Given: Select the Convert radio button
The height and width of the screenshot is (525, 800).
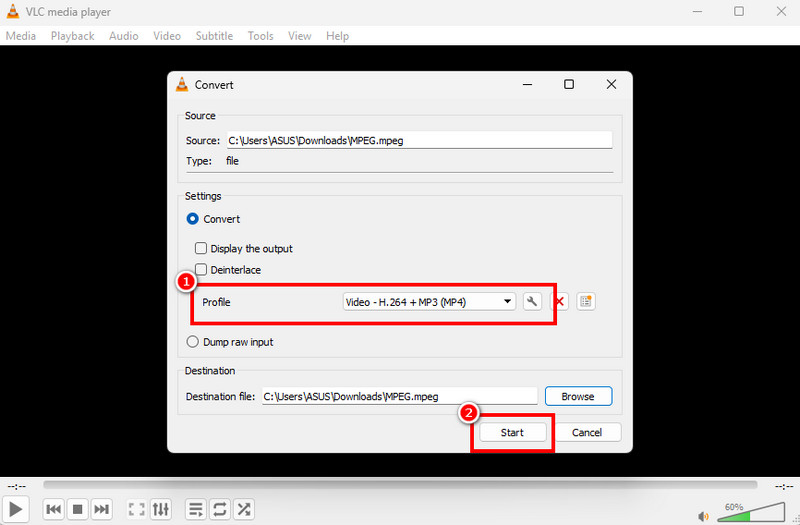Looking at the screenshot, I should pos(192,219).
